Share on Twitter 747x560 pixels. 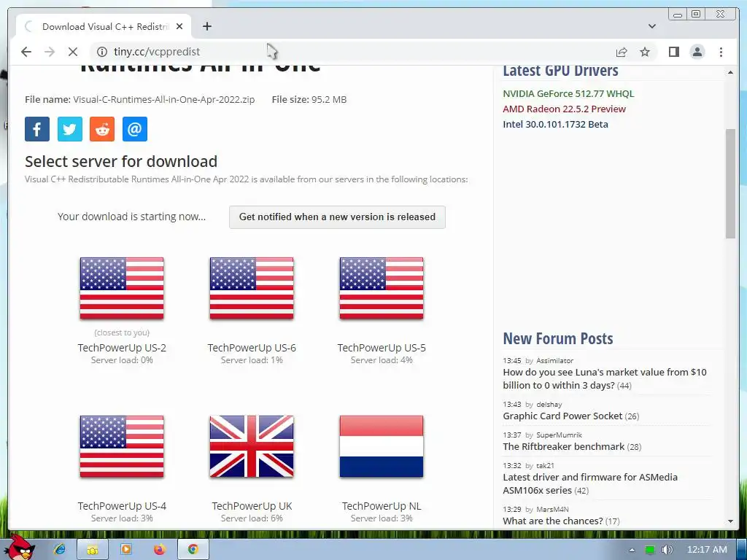(x=69, y=129)
